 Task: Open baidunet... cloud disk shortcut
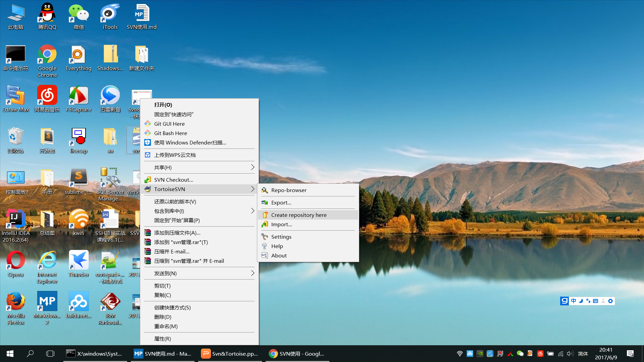tap(79, 305)
